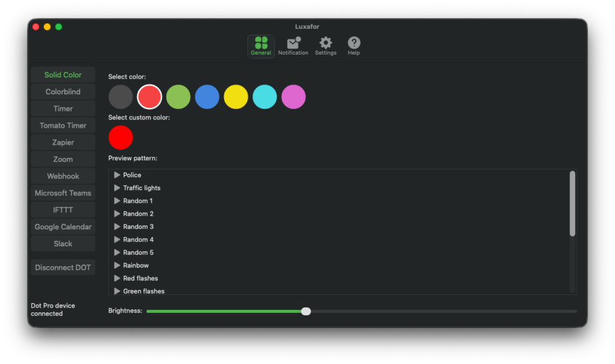Play the Red flashes pattern
Screen dimensions: 615x364
click(x=117, y=278)
